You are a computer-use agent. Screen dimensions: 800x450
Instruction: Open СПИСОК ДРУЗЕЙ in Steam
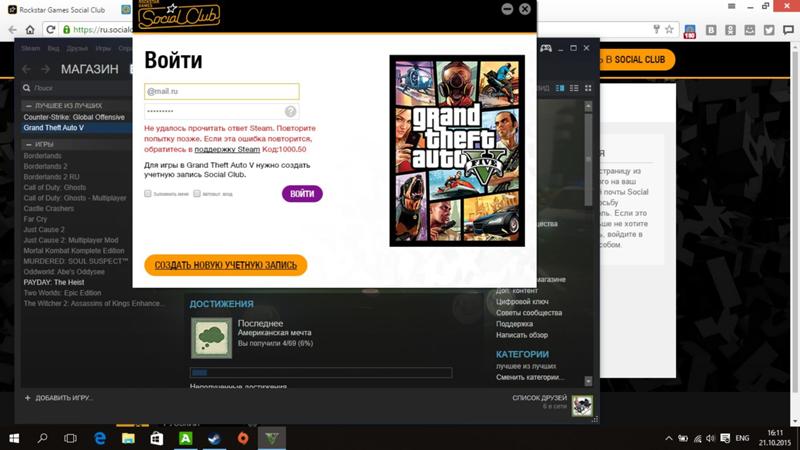click(539, 398)
